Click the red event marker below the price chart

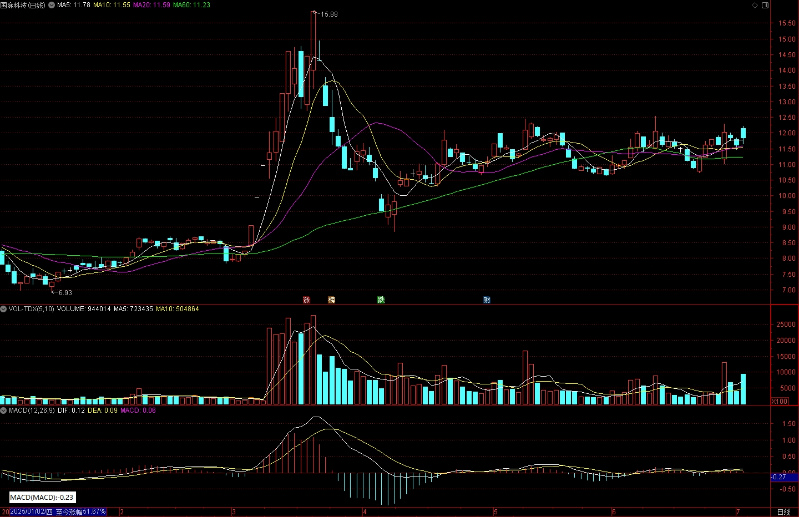point(305,299)
